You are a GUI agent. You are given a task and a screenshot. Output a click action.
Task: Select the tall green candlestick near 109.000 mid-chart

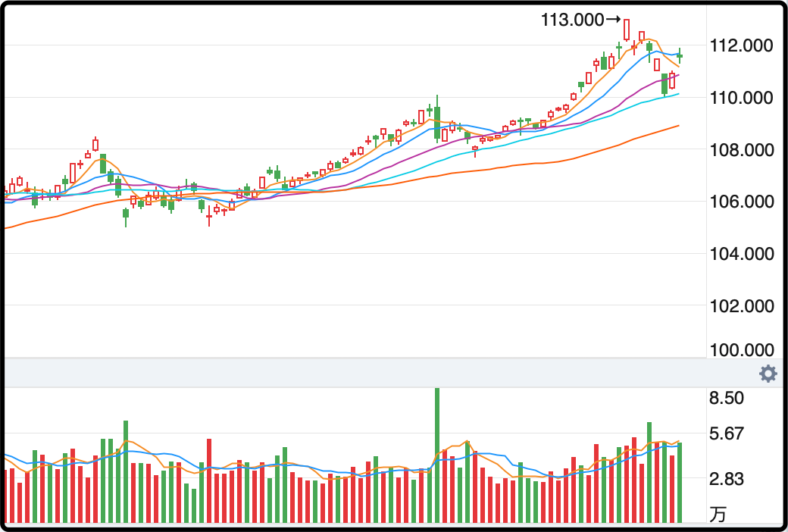pos(437,123)
